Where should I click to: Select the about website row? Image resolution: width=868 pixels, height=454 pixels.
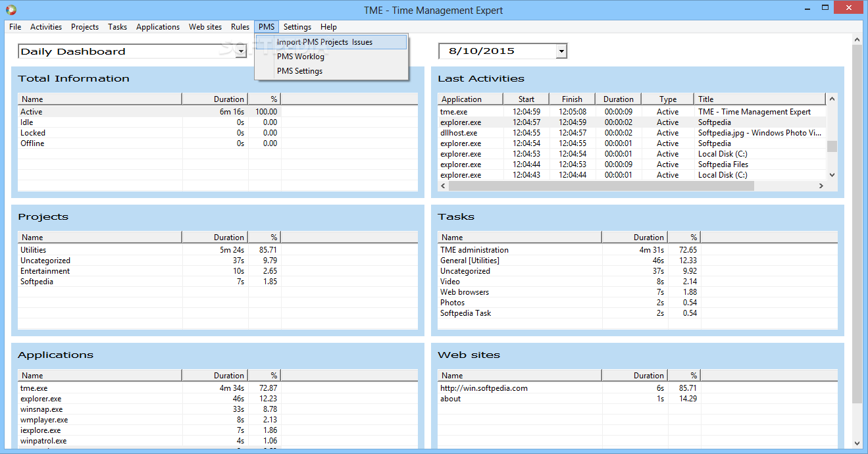point(637,399)
